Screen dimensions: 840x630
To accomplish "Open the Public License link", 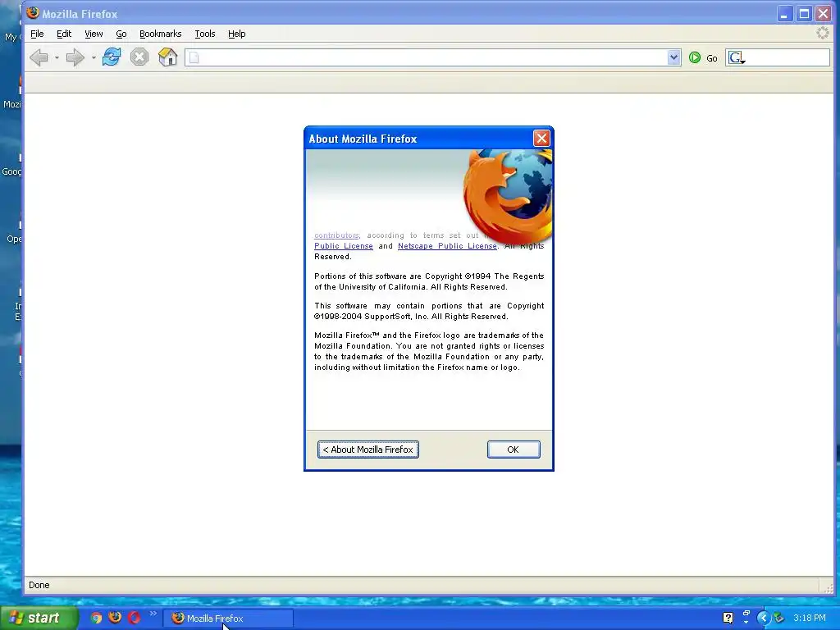I will tap(344, 246).
